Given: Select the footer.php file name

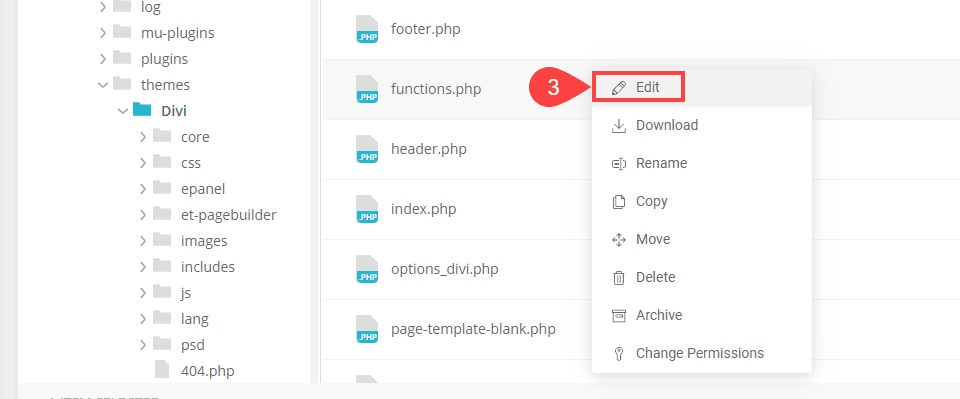Looking at the screenshot, I should (x=426, y=29).
